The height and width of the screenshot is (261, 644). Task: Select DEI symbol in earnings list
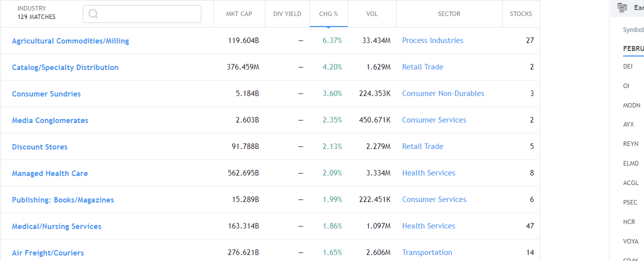pyautogui.click(x=628, y=66)
